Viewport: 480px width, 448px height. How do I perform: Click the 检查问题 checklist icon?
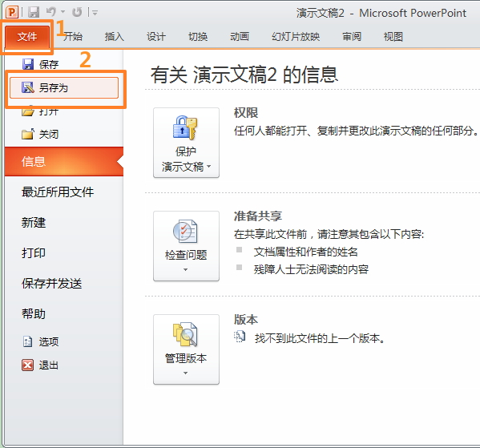185,231
